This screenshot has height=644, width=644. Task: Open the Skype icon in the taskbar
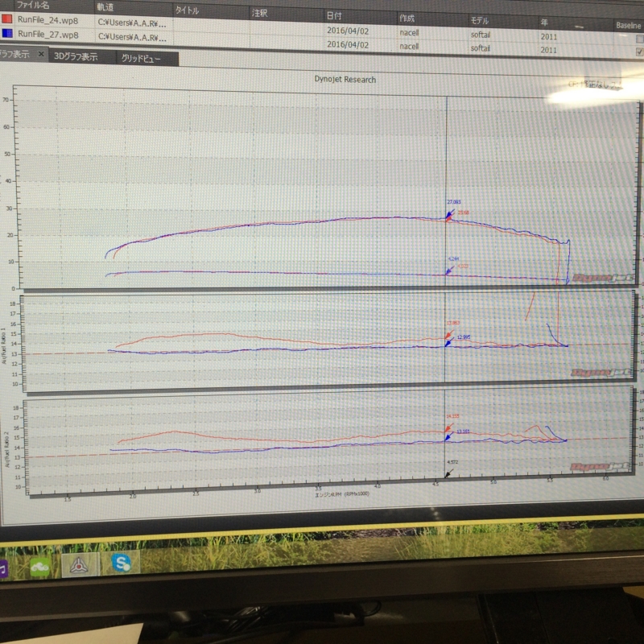tap(122, 562)
